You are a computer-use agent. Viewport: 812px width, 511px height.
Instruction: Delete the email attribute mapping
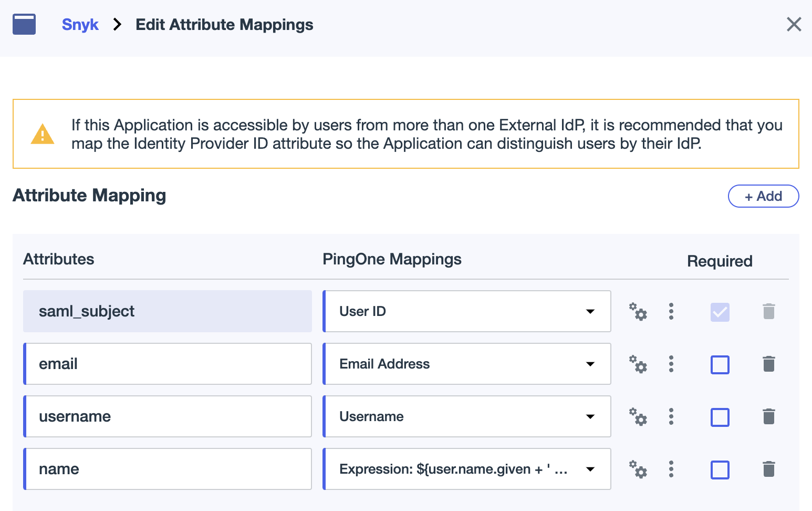(769, 364)
